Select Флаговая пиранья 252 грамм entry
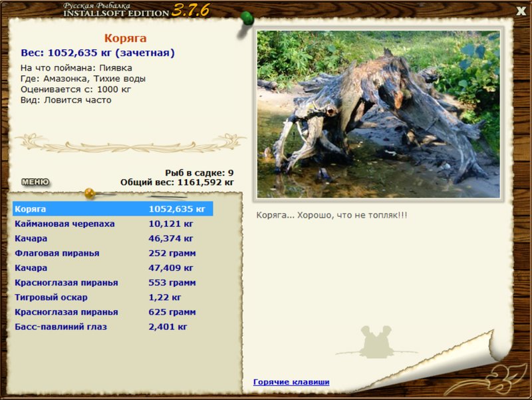The image size is (532, 400). point(113,254)
